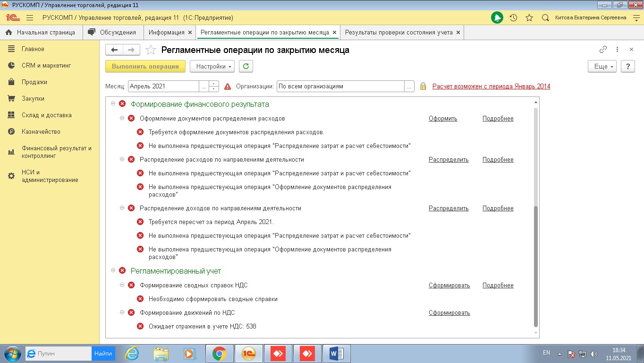Open the Настройки dropdown
644x363 pixels.
212,67
